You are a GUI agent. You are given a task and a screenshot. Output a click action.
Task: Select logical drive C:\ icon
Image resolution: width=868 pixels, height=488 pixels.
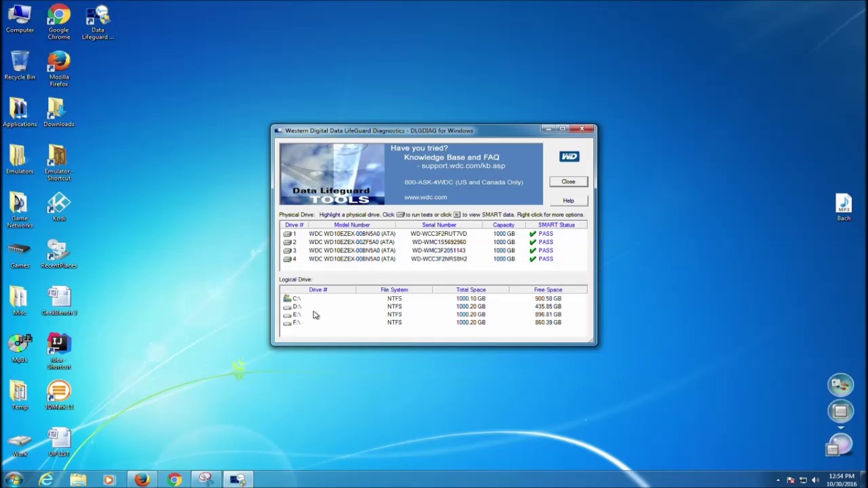click(288, 298)
